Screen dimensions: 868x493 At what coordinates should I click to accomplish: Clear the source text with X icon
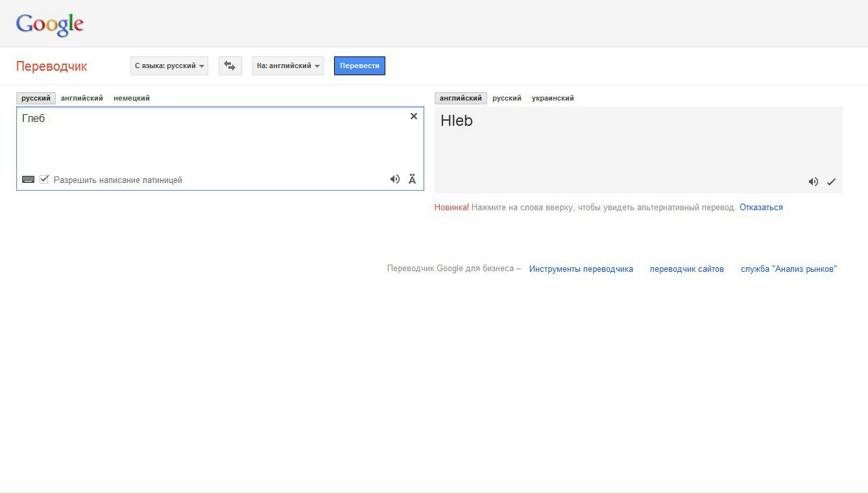pos(414,116)
